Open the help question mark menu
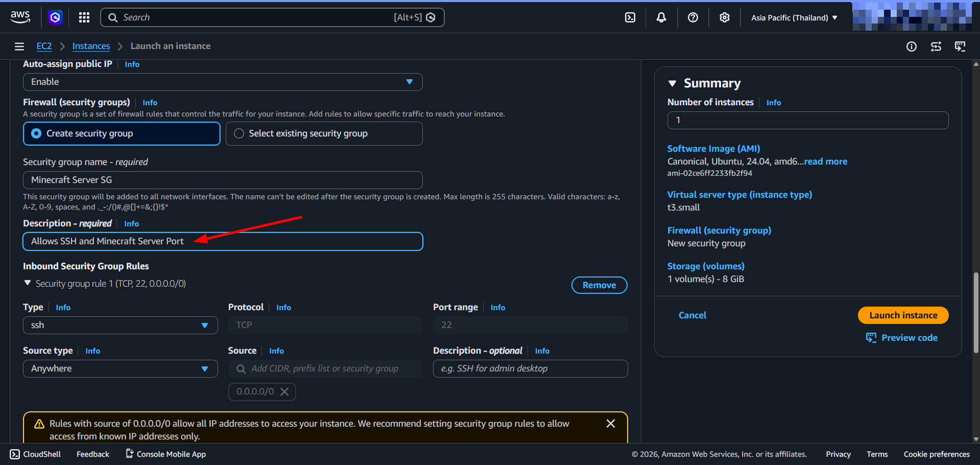The height and width of the screenshot is (465, 980). pos(693,17)
